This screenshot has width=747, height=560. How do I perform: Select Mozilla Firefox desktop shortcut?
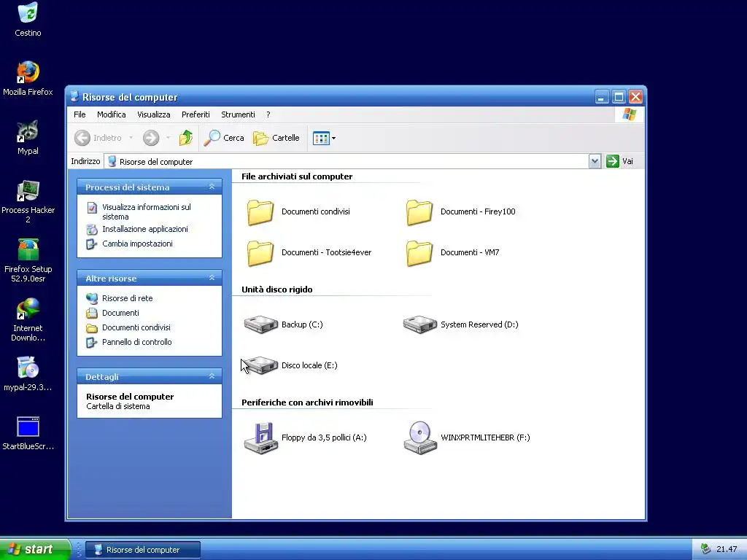[x=28, y=78]
